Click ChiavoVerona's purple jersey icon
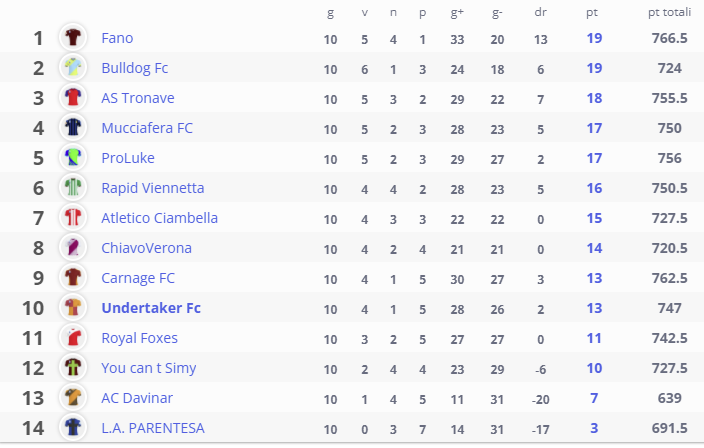Image resolution: width=704 pixels, height=448 pixels. (x=73, y=248)
